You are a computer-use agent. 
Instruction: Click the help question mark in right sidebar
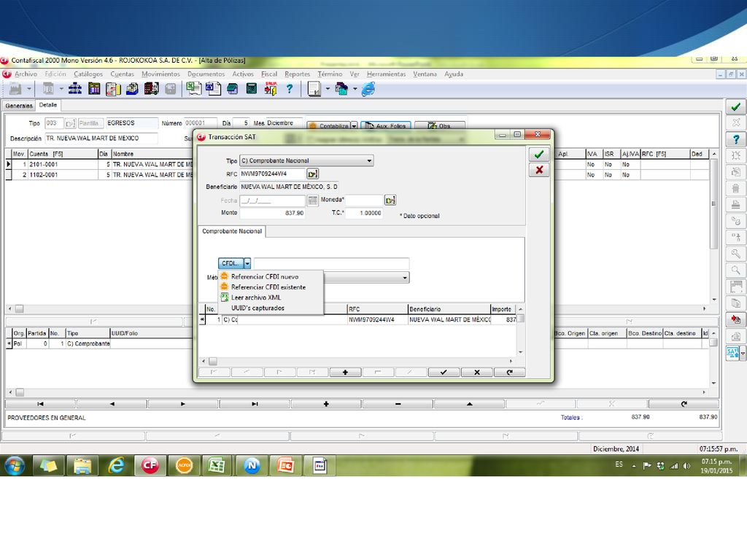pyautogui.click(x=736, y=139)
